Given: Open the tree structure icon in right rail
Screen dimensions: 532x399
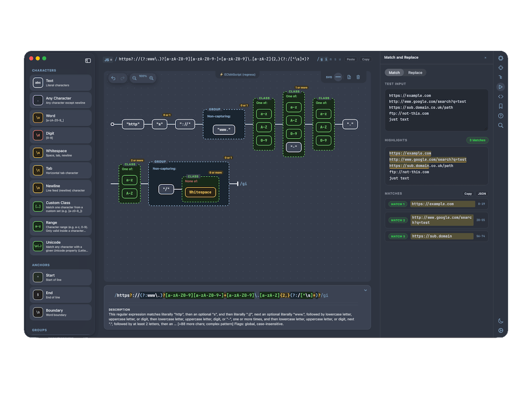Looking at the screenshot, I should [x=501, y=77].
